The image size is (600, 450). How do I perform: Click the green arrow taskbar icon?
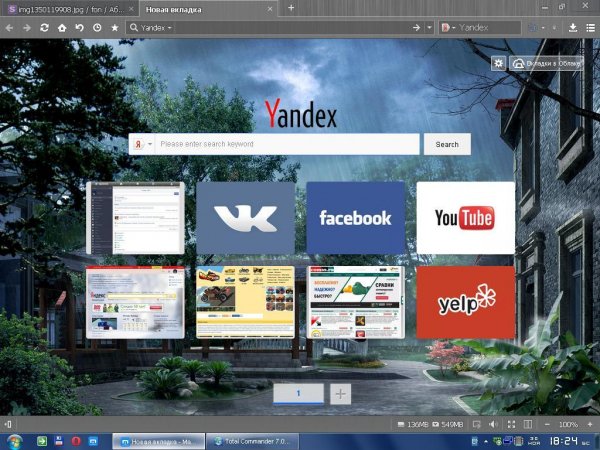click(42, 441)
